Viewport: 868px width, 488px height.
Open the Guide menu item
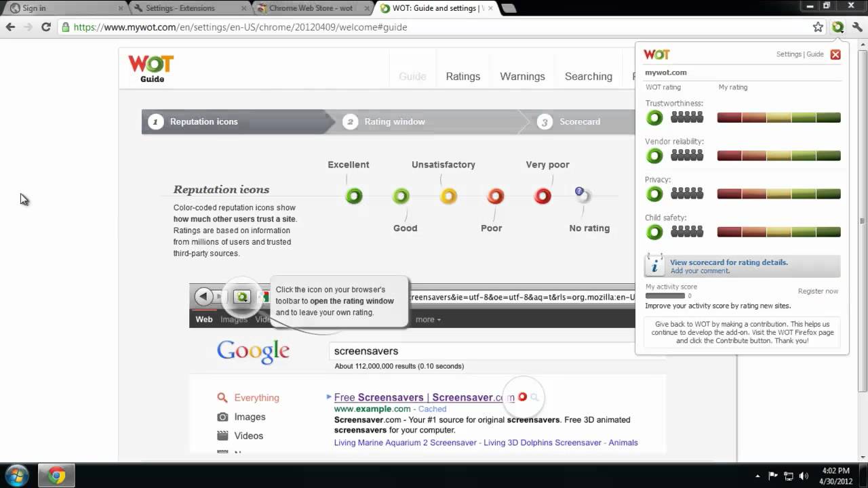click(412, 77)
